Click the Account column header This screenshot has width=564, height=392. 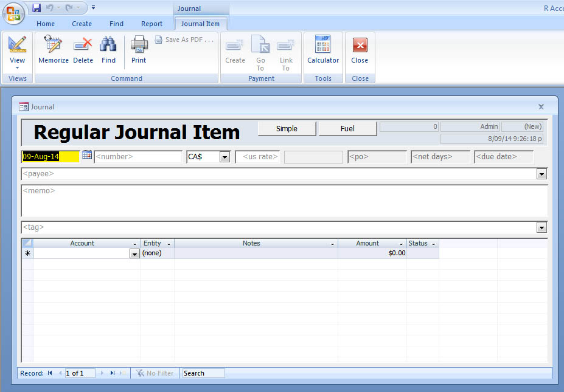tap(82, 243)
